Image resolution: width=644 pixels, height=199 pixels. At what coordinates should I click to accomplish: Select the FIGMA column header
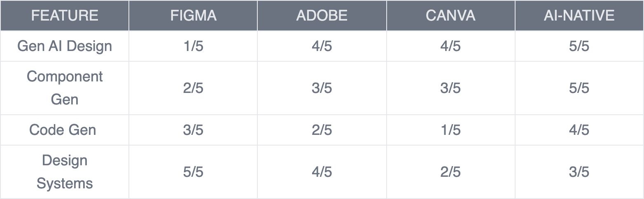tap(193, 16)
